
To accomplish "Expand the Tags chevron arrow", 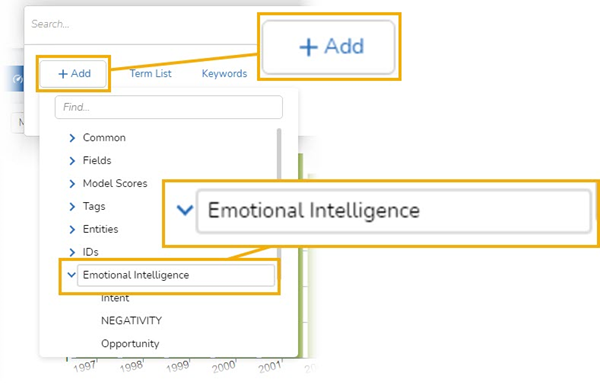I will (72, 207).
